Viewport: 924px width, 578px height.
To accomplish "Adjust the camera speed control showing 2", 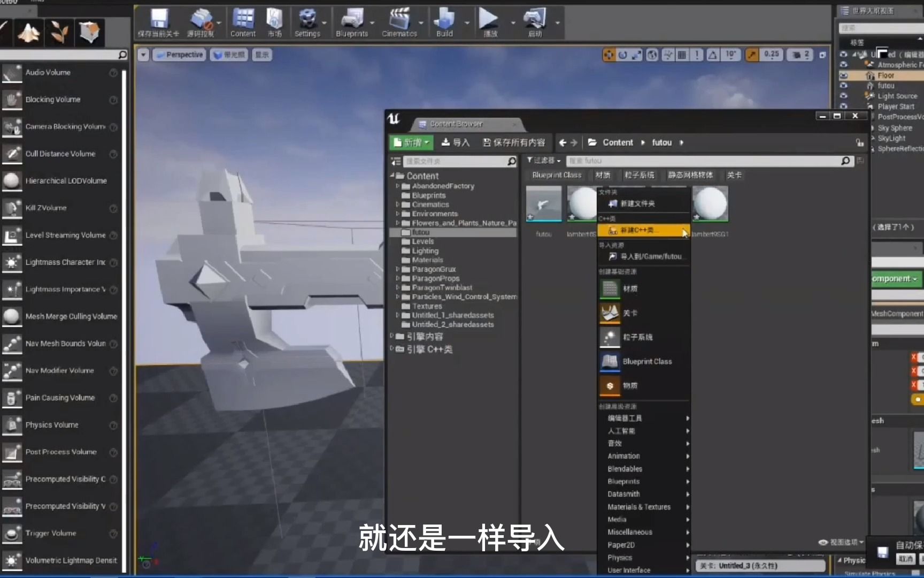I will click(799, 54).
